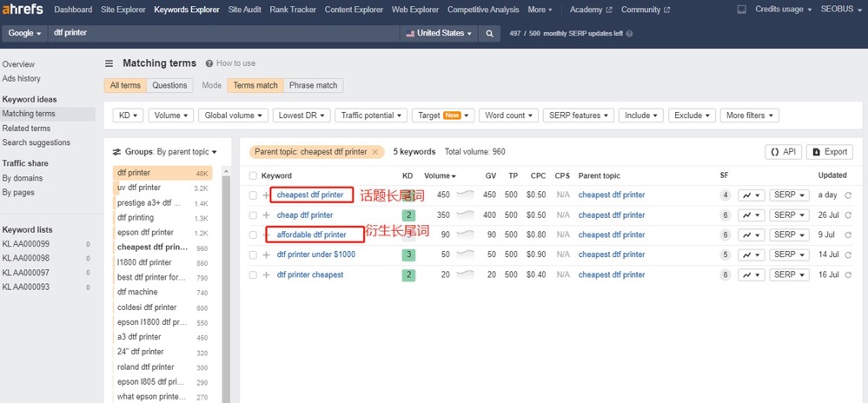Add cheap dtf printer keyword with plus icon

266,215
